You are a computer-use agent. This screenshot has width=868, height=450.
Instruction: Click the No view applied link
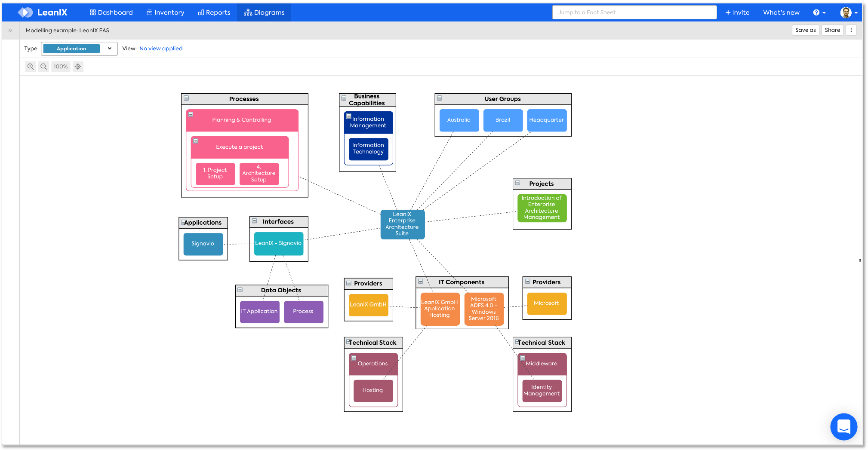tap(161, 49)
